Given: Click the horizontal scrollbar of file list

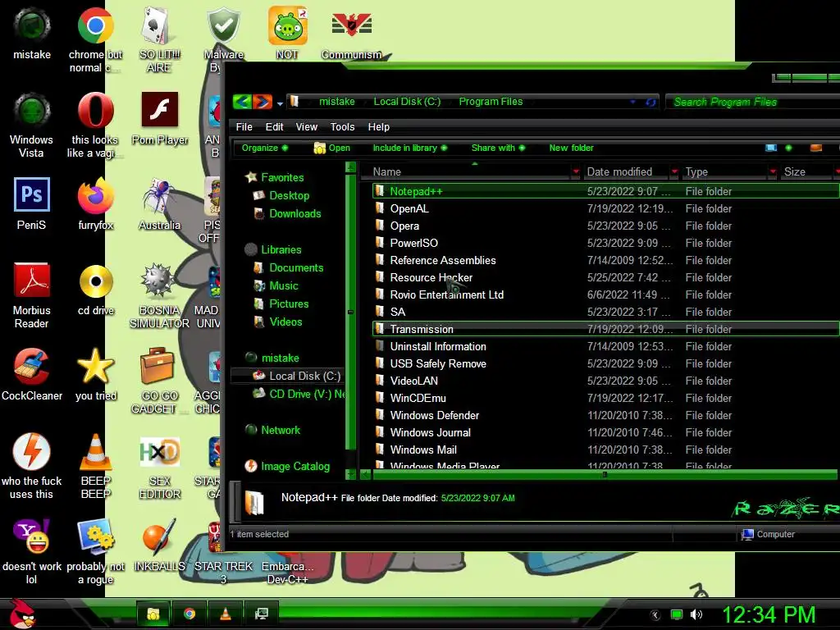Looking at the screenshot, I should coord(605,475).
